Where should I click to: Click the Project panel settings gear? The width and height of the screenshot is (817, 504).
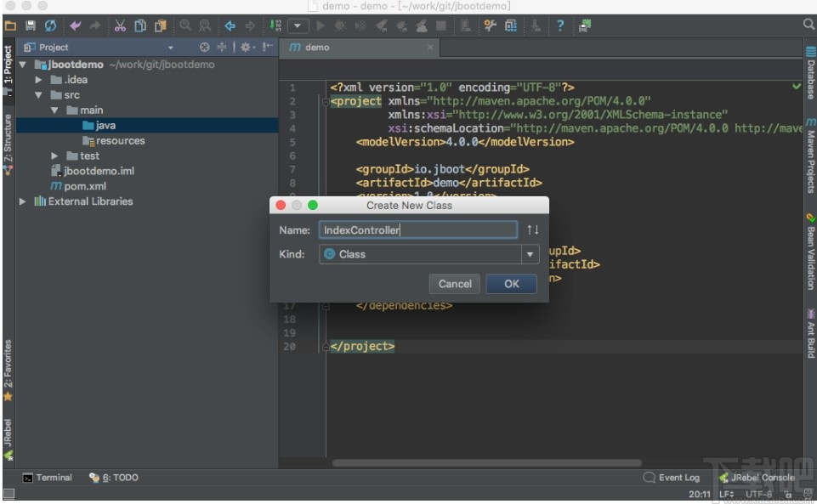[247, 48]
